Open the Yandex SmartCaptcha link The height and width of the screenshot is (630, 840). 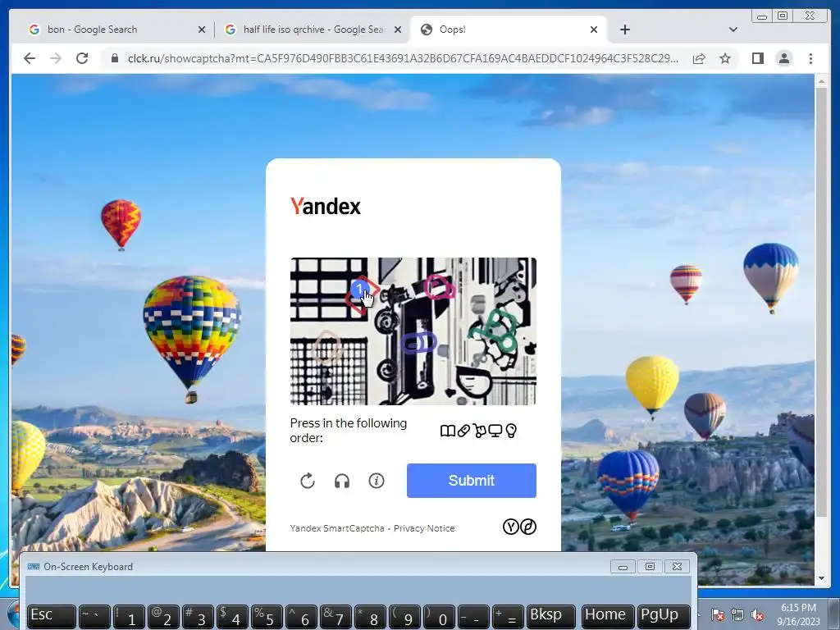tap(337, 528)
